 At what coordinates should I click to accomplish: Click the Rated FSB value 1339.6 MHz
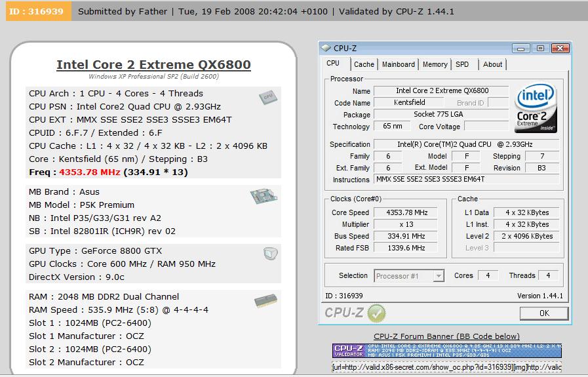click(x=406, y=248)
